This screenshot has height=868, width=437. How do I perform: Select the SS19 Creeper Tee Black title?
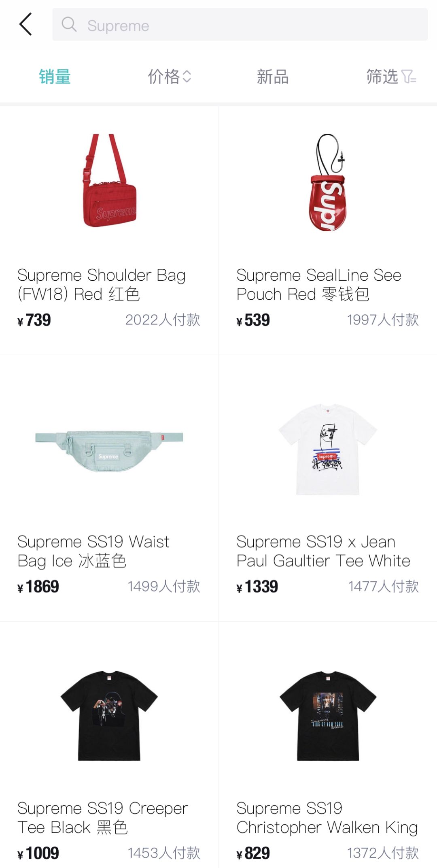pos(103,817)
